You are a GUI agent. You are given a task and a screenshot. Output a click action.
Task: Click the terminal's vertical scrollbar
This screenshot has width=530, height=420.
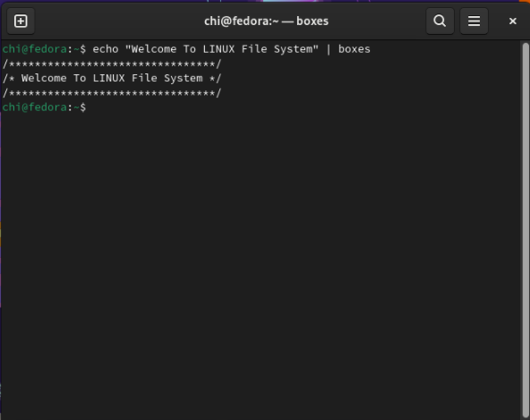tap(526, 230)
